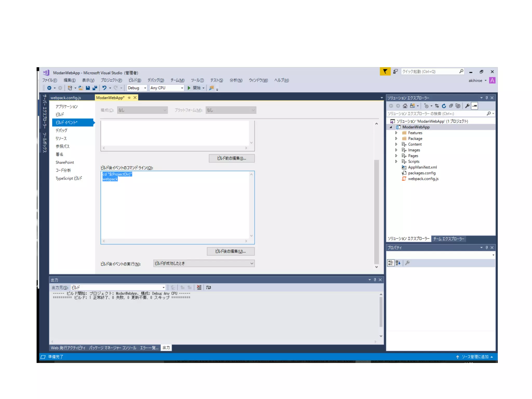Click the Clear All output icon
Viewport: 532px width, 399px height.
(199, 287)
